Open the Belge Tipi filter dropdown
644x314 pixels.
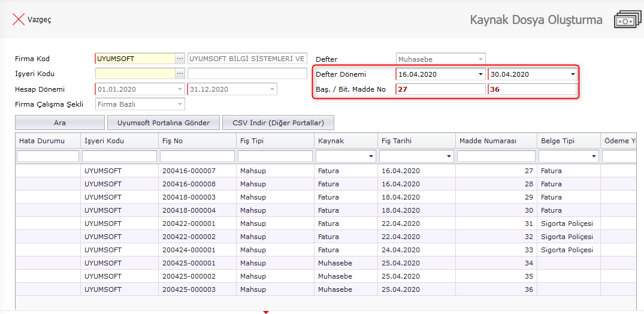coord(594,156)
